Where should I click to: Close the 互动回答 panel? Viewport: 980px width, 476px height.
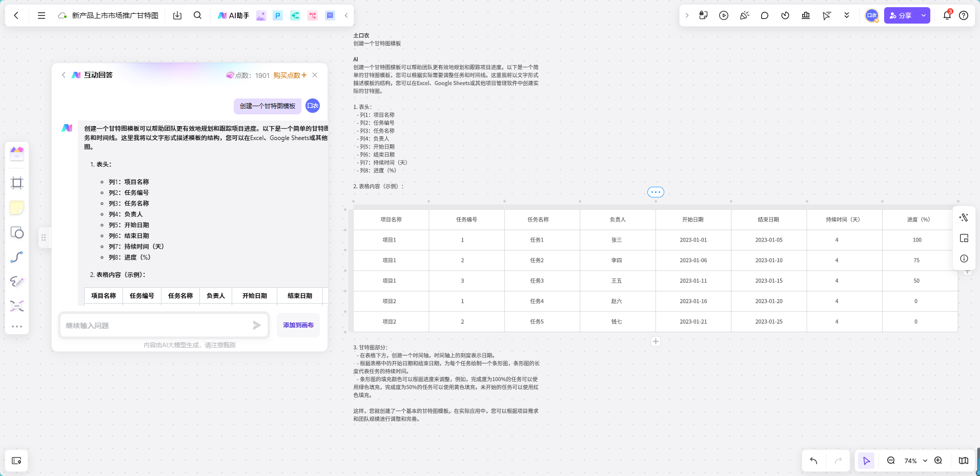(315, 75)
